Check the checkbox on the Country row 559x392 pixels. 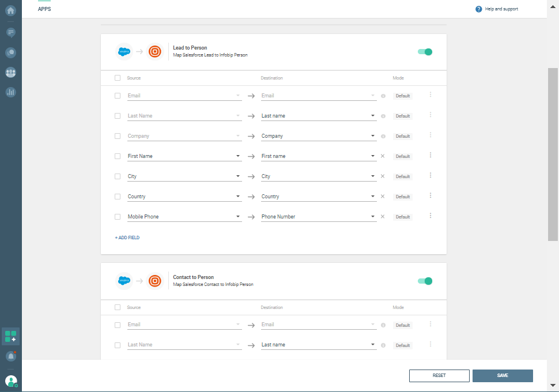pos(118,196)
